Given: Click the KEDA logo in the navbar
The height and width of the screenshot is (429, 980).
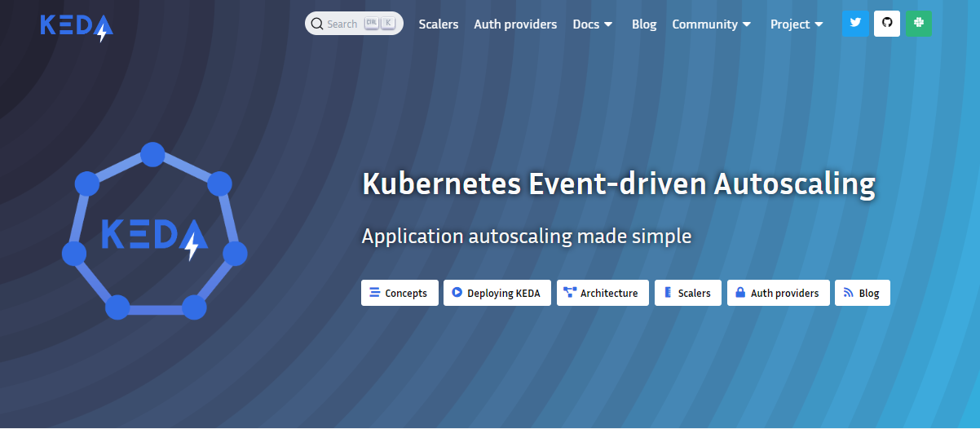Looking at the screenshot, I should (77, 27).
